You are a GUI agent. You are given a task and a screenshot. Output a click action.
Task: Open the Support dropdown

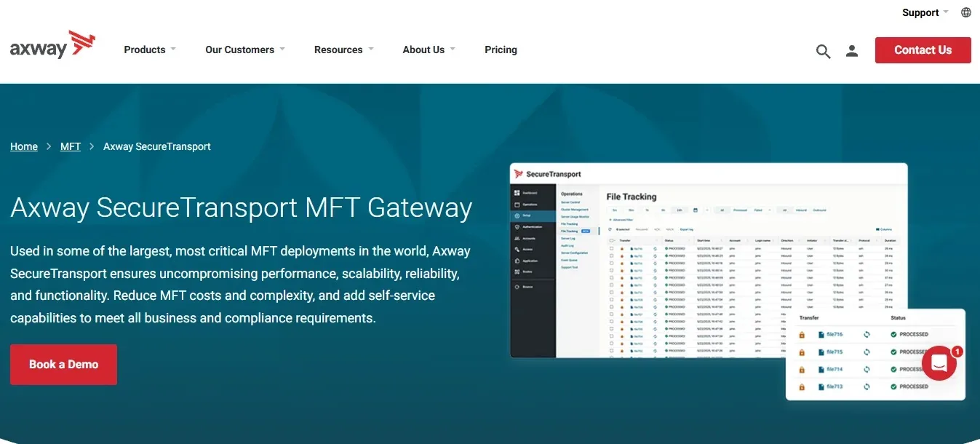925,12
